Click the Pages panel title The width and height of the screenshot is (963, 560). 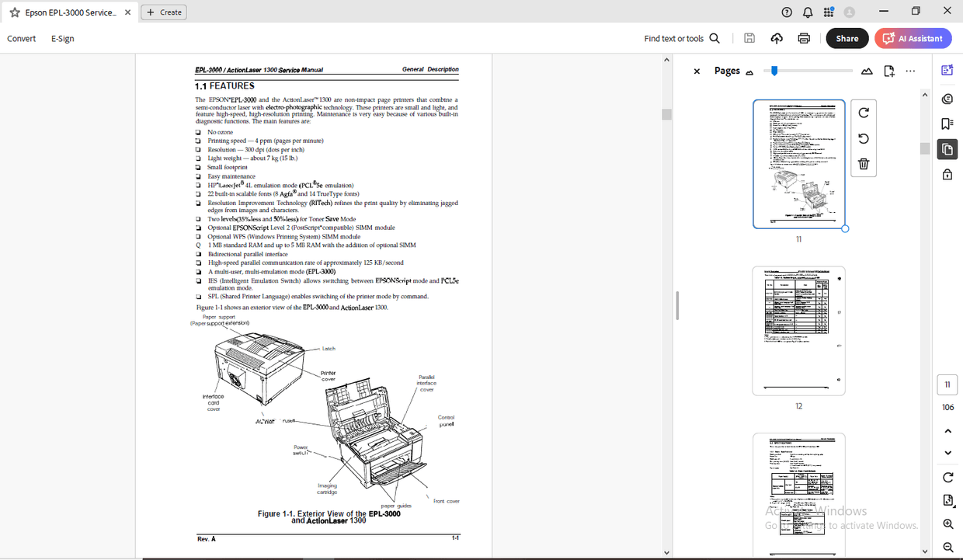[x=727, y=71]
